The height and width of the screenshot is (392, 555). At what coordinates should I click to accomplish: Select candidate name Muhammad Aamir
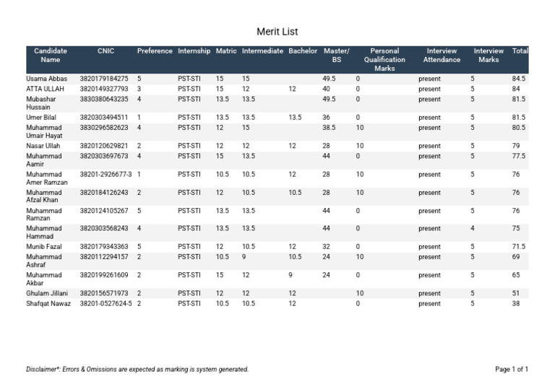click(x=43, y=160)
